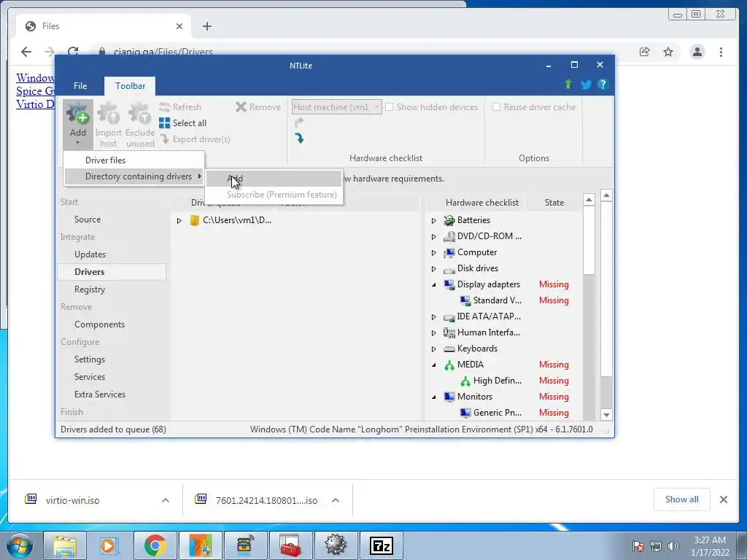
Task: Choose Driver files menu entry
Action: coord(134,160)
